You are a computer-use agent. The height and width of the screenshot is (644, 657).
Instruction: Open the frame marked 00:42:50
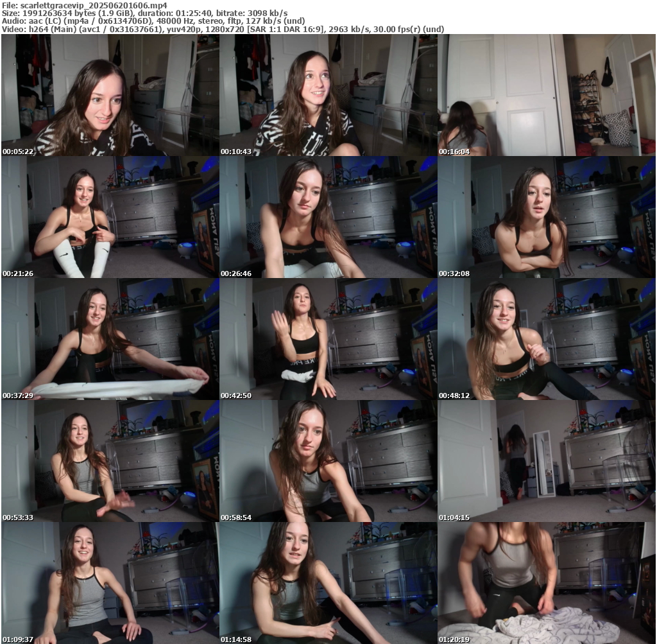328,339
